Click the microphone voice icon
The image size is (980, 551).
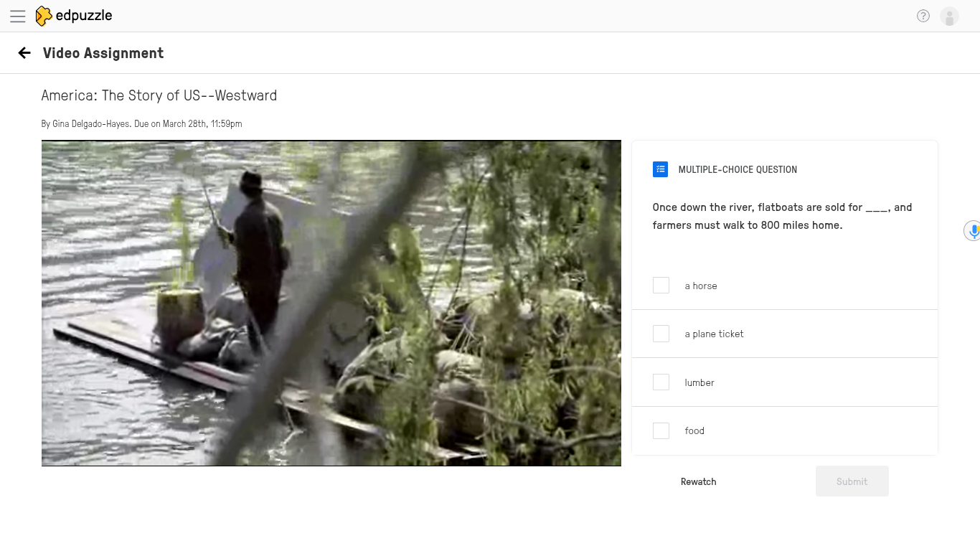(x=973, y=231)
